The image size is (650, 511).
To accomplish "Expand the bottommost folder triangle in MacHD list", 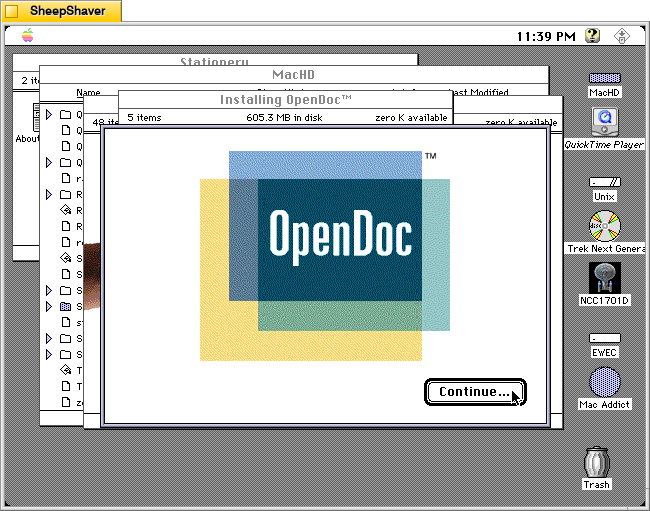I will 49,354.
